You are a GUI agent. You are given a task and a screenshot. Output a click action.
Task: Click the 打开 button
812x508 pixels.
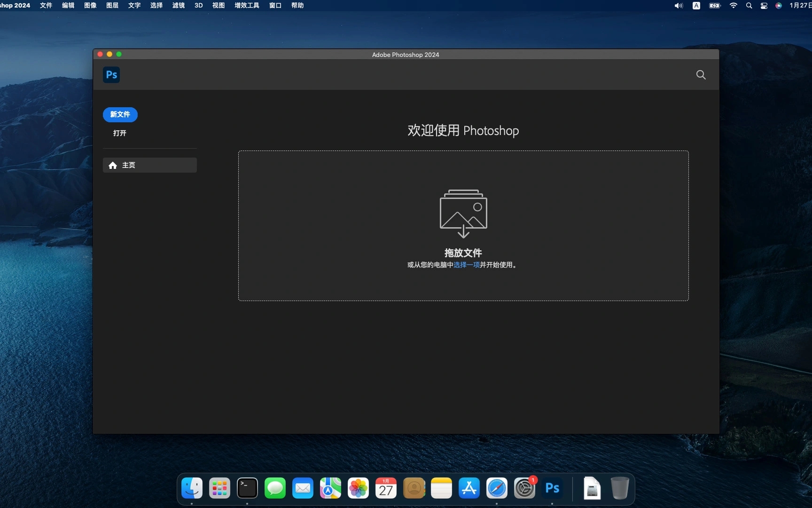(120, 133)
